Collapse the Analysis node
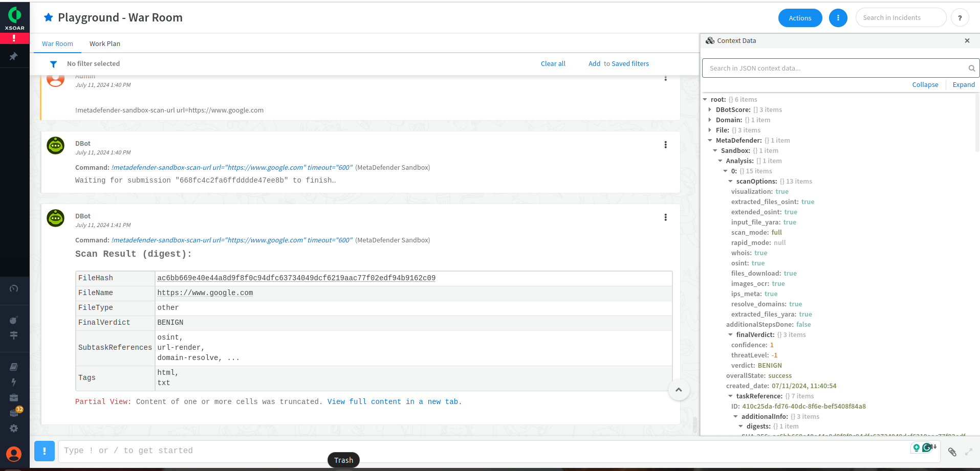 721,161
